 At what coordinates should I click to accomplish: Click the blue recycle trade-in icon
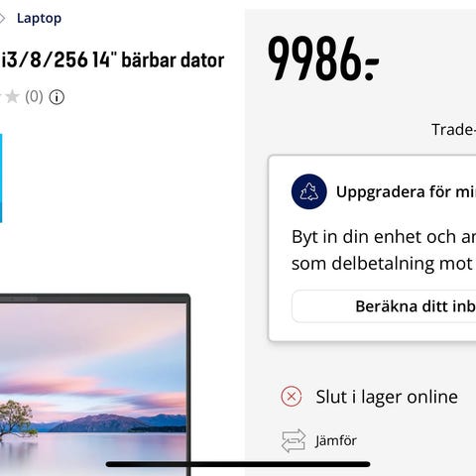tap(308, 191)
